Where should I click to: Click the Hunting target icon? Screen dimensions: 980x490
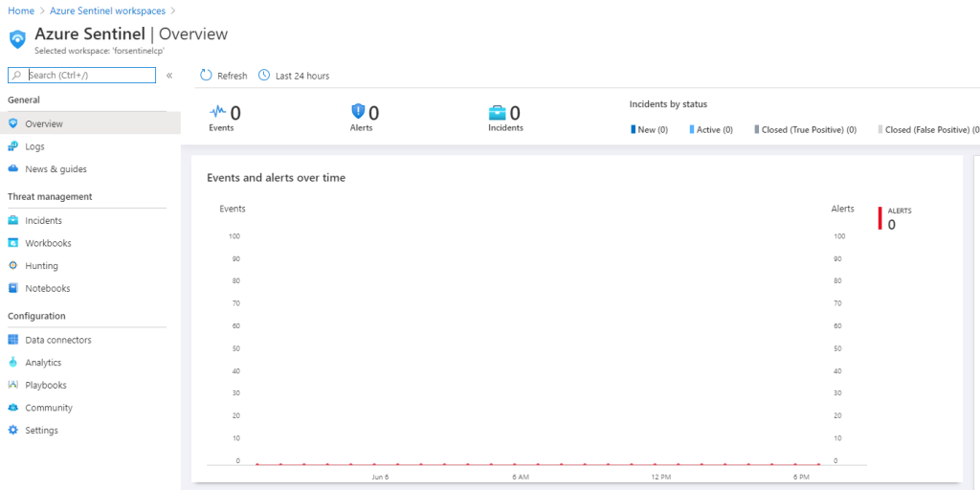[x=13, y=266]
